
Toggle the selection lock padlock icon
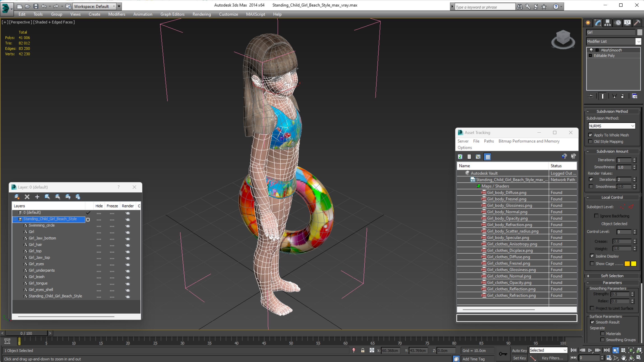[x=363, y=350]
